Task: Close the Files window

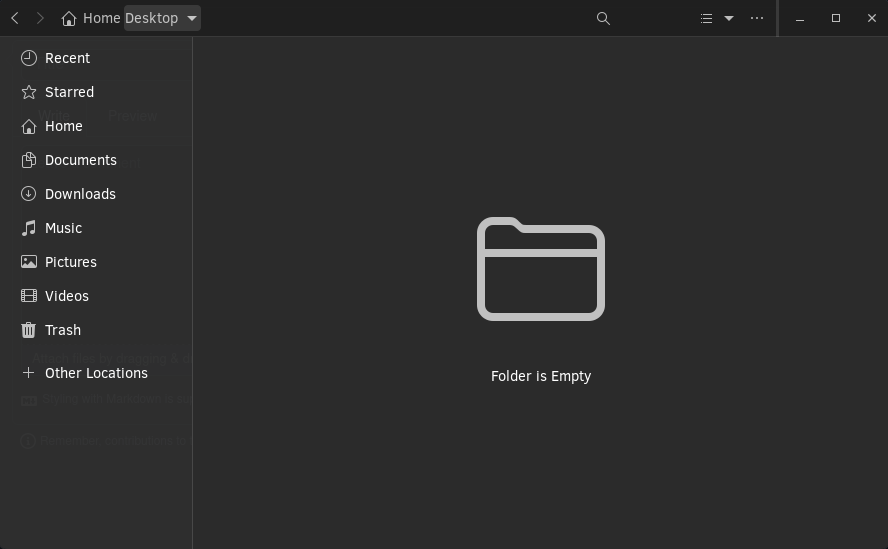Action: pos(872,18)
